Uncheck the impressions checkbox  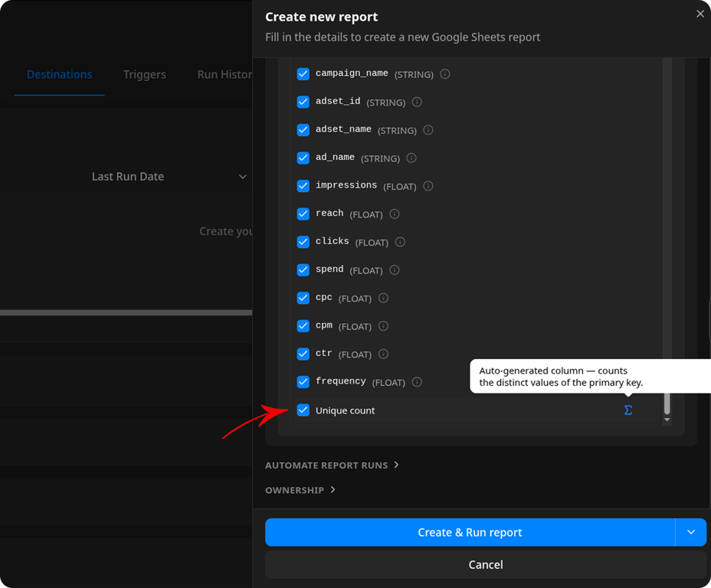pyautogui.click(x=303, y=186)
